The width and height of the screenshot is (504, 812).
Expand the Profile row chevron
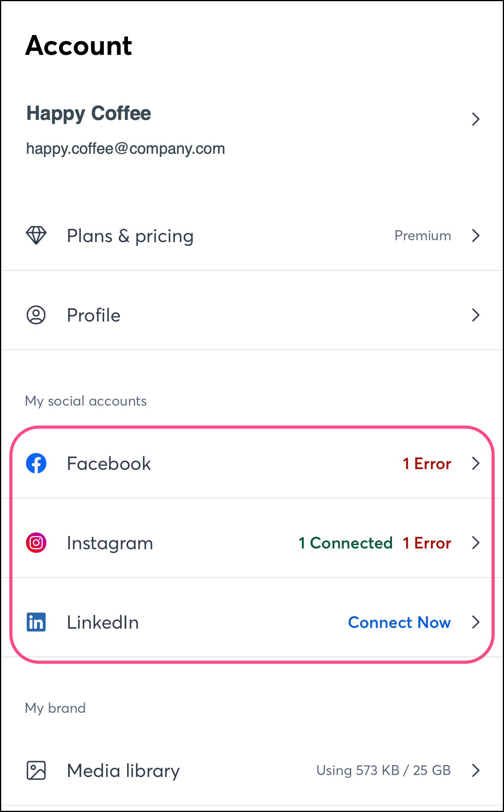point(475,315)
